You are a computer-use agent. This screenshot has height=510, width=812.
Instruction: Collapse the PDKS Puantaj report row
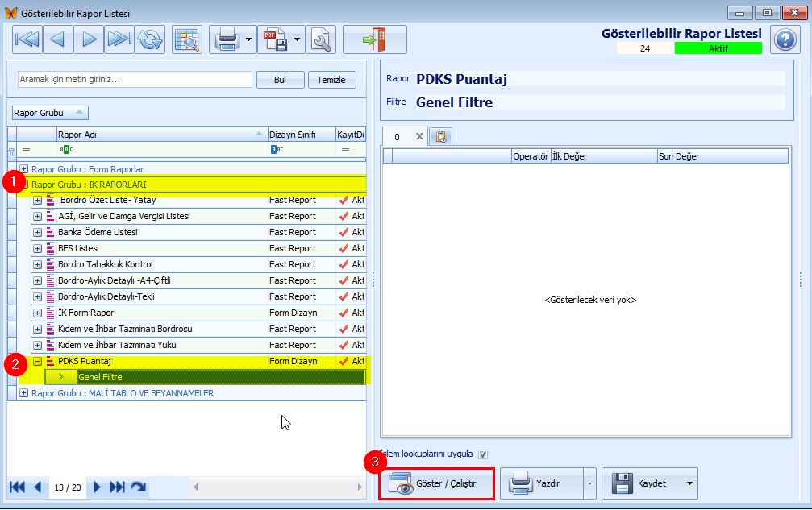pyautogui.click(x=37, y=362)
